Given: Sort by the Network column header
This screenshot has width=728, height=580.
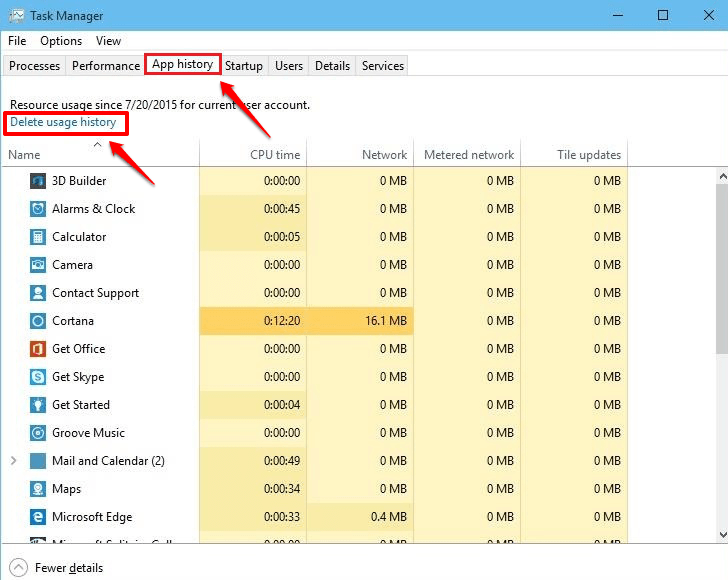Looking at the screenshot, I should coord(360,154).
